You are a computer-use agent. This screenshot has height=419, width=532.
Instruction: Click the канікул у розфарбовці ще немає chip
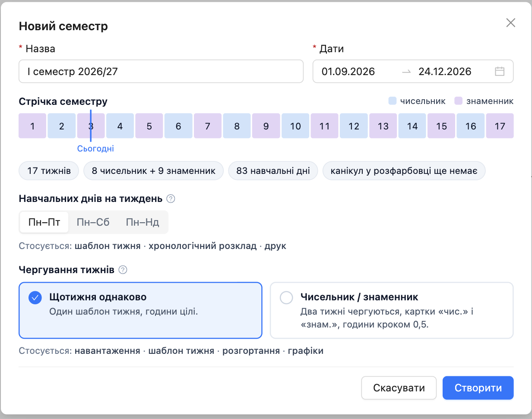404,171
